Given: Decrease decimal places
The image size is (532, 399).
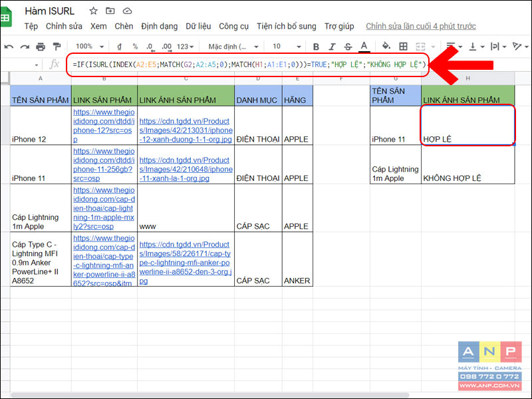Looking at the screenshot, I should pyautogui.click(x=150, y=47).
